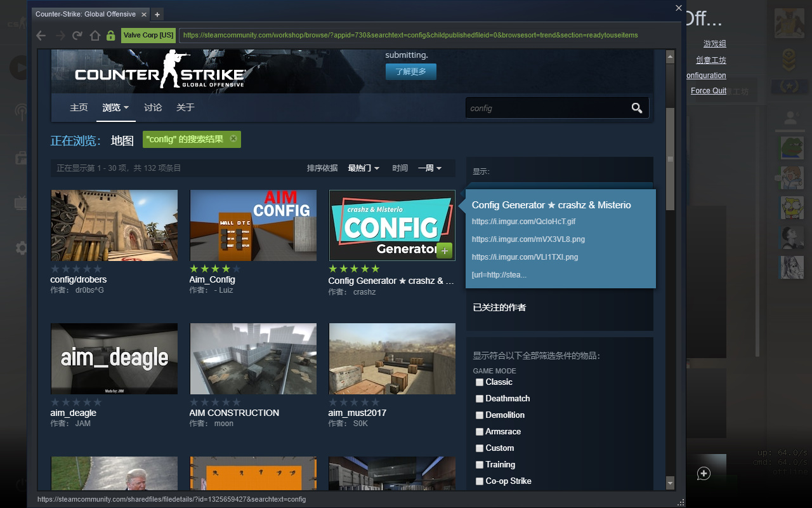Reload the workshop page
This screenshot has height=508, width=812.
tap(77, 36)
